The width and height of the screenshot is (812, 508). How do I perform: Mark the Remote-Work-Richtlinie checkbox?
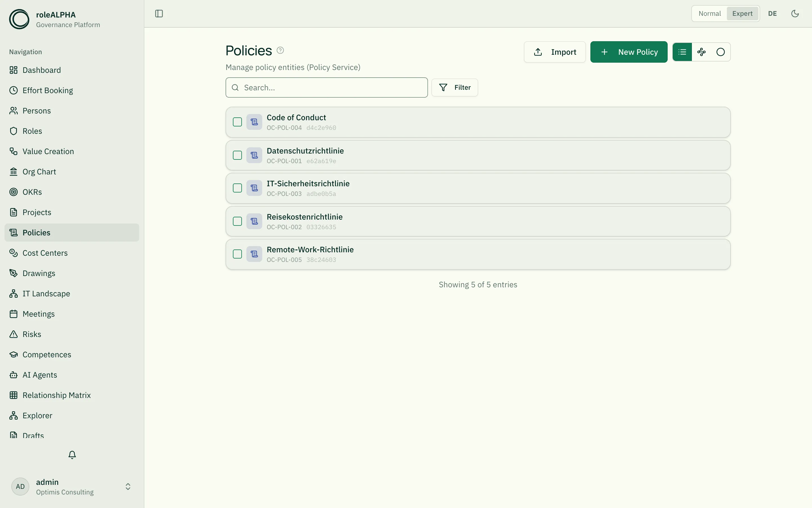click(x=237, y=254)
